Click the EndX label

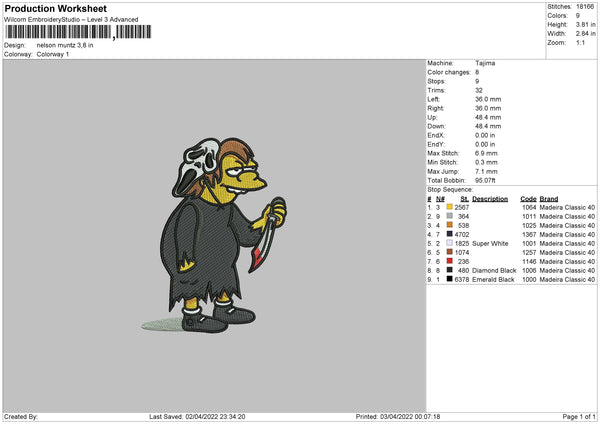[436, 135]
